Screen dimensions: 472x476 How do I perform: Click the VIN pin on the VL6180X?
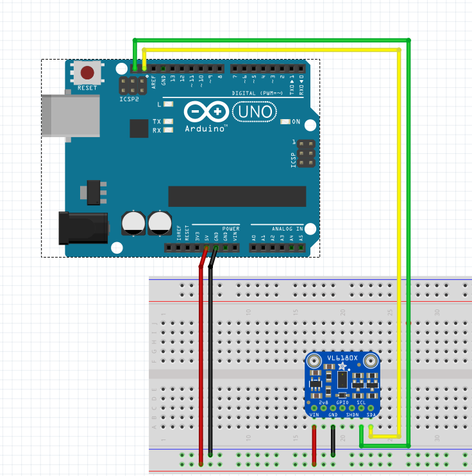pyautogui.click(x=314, y=408)
